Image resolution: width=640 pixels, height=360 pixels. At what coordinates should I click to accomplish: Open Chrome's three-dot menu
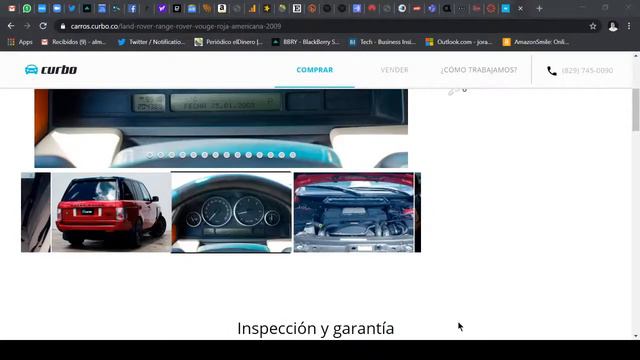click(x=629, y=26)
